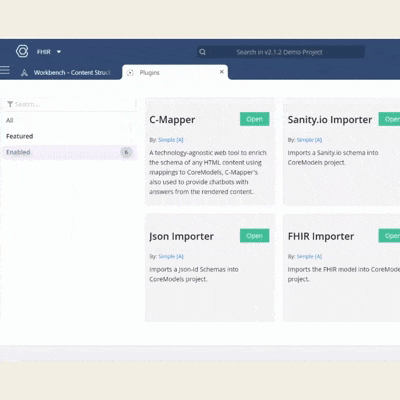400x400 pixels.
Task: Click the C-Mapper description text
Action: pos(208,172)
